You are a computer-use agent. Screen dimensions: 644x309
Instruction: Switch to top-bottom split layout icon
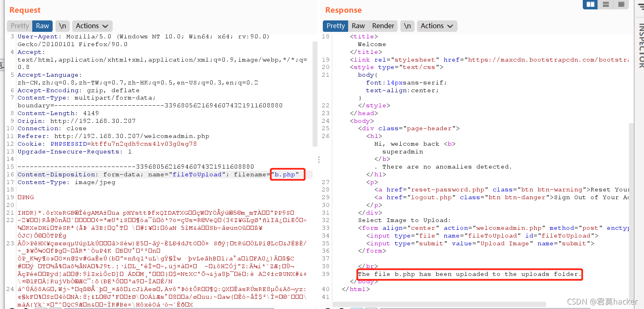click(606, 4)
